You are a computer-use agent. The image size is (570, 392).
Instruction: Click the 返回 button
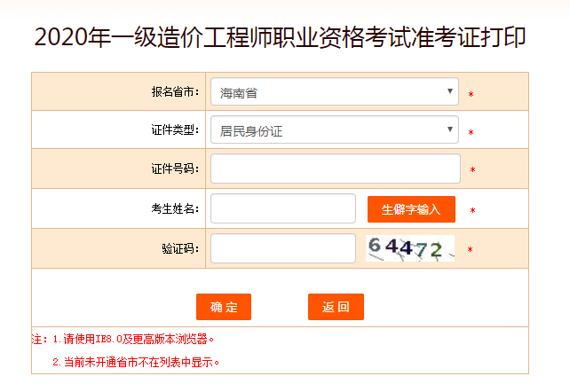tap(336, 307)
